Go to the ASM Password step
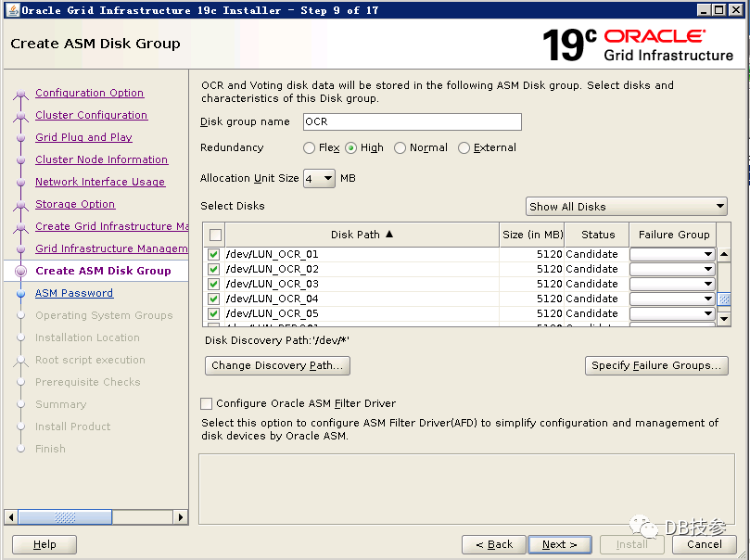 pyautogui.click(x=74, y=293)
